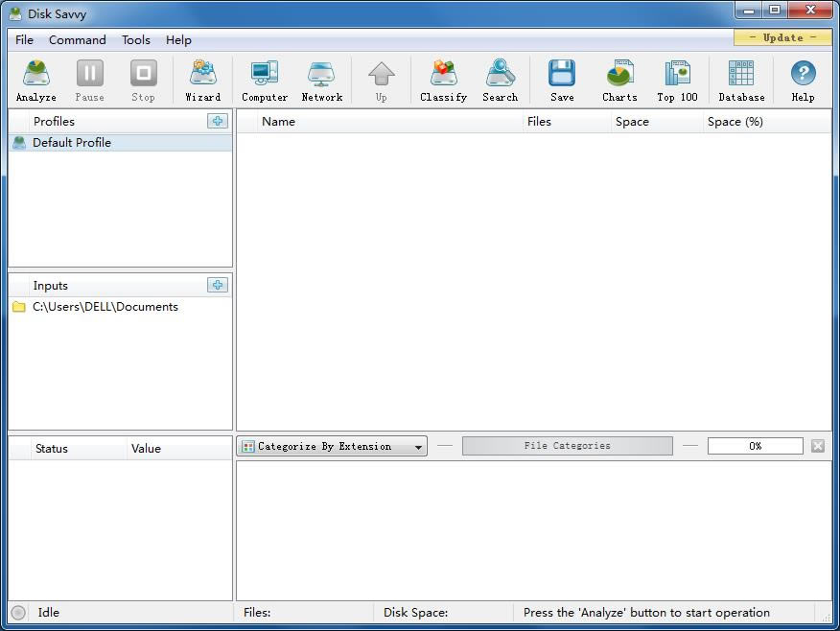840x631 pixels.
Task: Click the close filter X icon
Action: 818,446
